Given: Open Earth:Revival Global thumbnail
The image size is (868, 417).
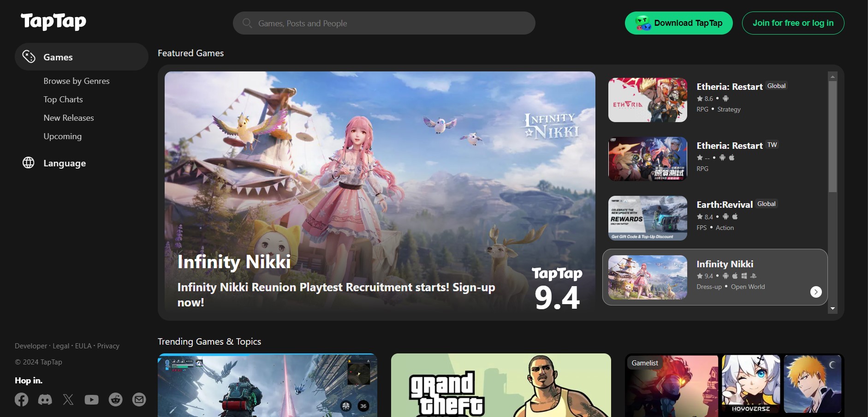Looking at the screenshot, I should [648, 218].
